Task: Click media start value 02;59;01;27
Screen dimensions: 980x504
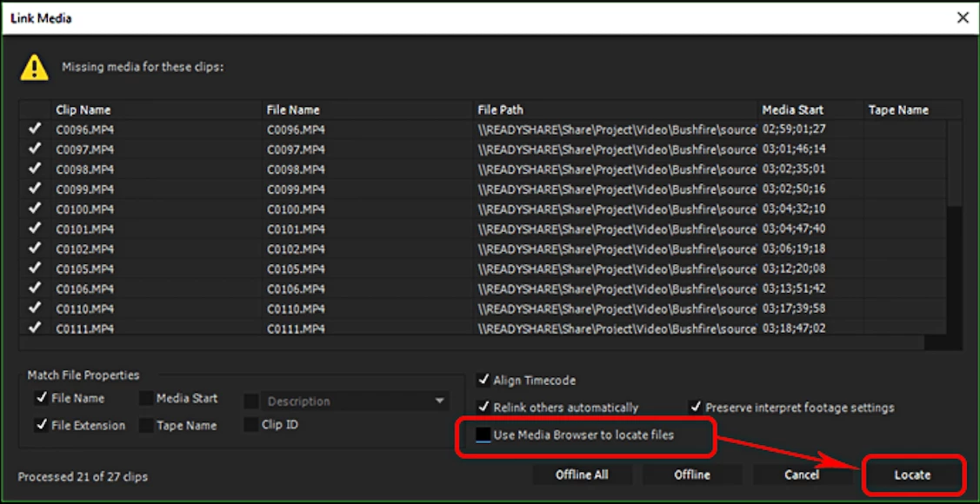Action: point(794,129)
